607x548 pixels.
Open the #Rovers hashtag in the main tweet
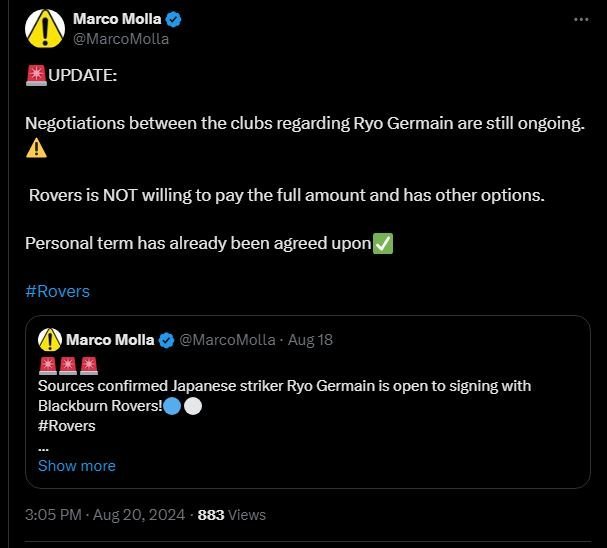pos(57,291)
